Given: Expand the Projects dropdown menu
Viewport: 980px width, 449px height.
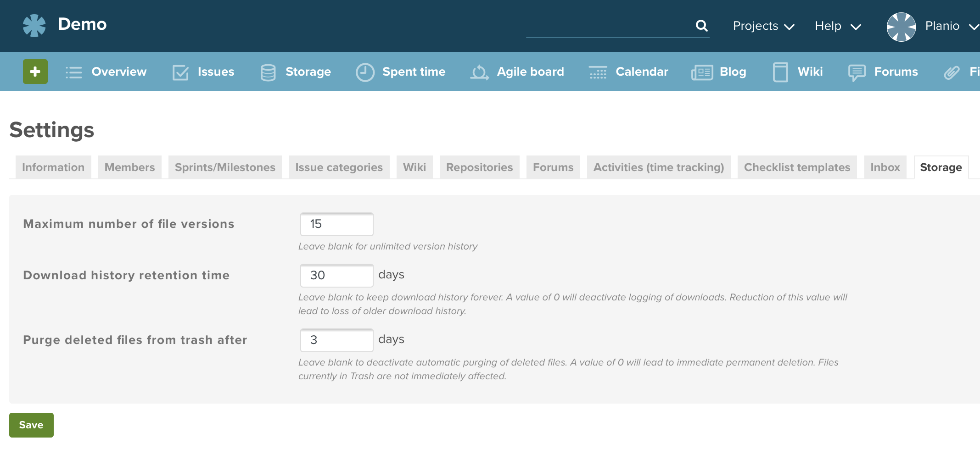Looking at the screenshot, I should click(763, 26).
